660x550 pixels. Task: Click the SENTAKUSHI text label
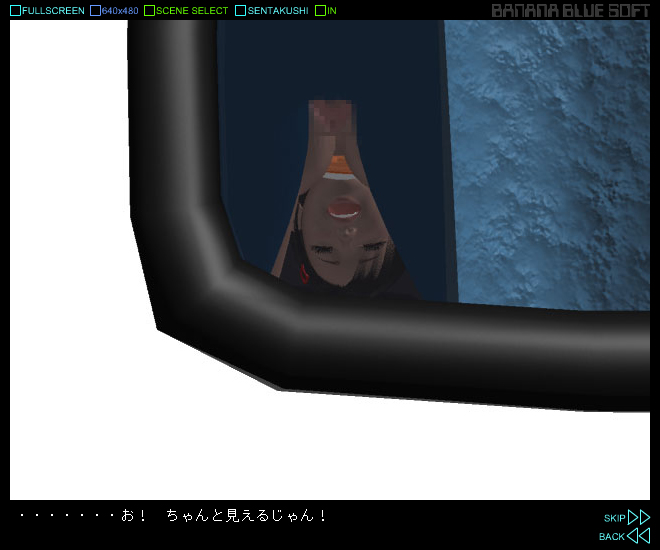click(x=278, y=11)
